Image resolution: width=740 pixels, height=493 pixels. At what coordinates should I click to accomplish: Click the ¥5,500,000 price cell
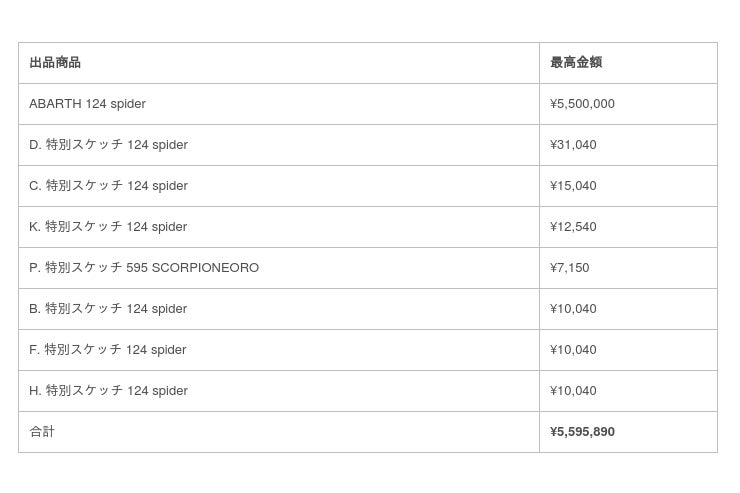[582, 104]
